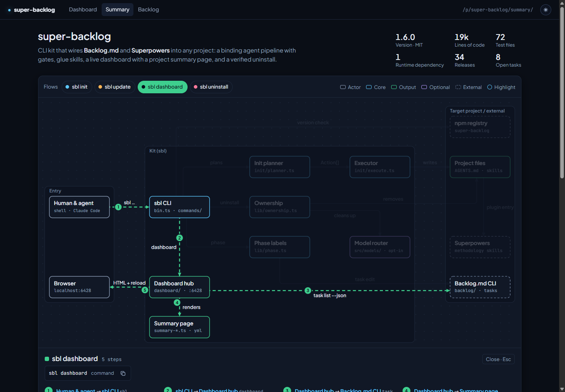
Task: Click the Highlight legend item
Action: click(x=501, y=87)
